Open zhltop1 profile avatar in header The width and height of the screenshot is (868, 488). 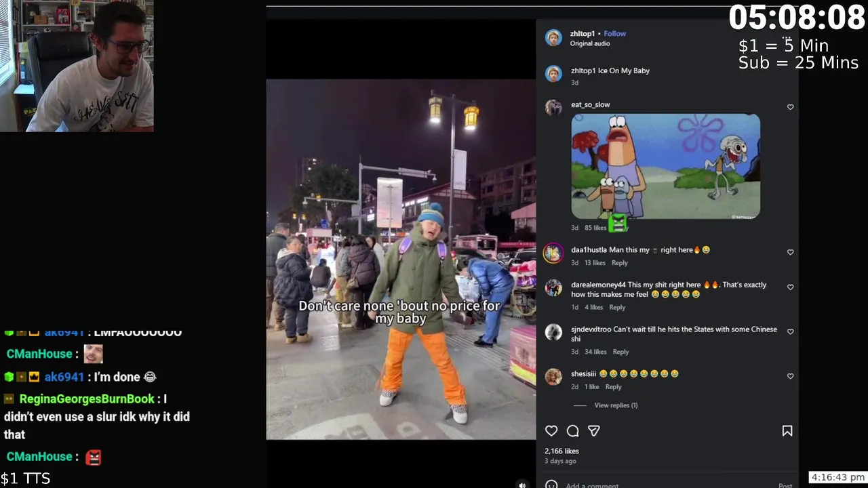click(x=553, y=38)
